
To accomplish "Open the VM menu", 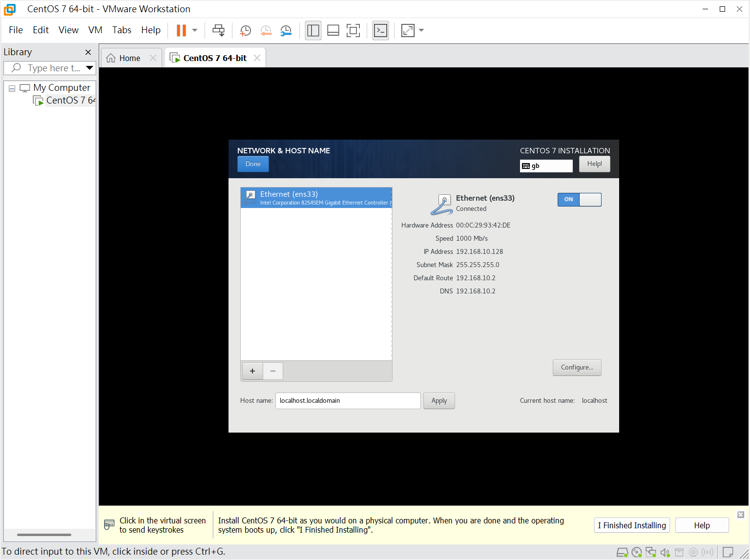I will point(95,30).
